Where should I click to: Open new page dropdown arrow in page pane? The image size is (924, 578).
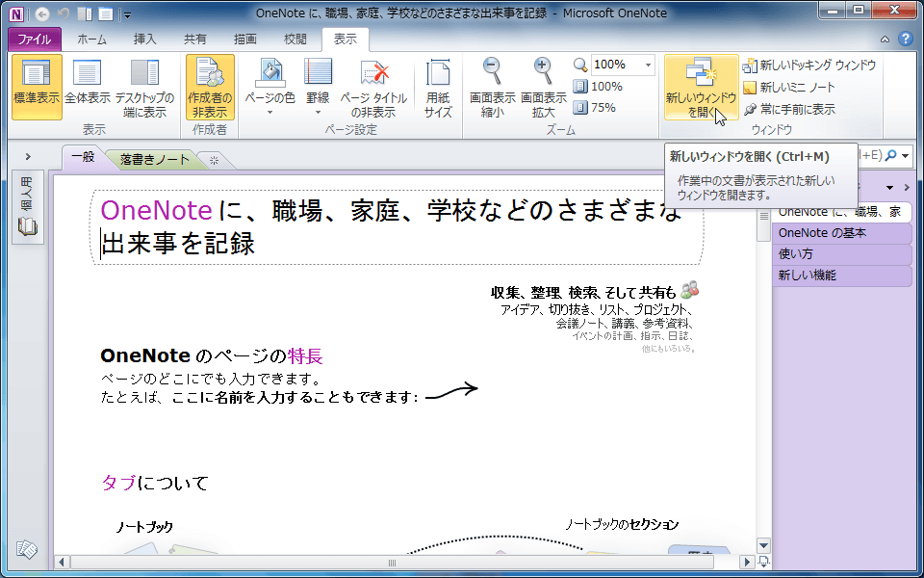(x=889, y=188)
